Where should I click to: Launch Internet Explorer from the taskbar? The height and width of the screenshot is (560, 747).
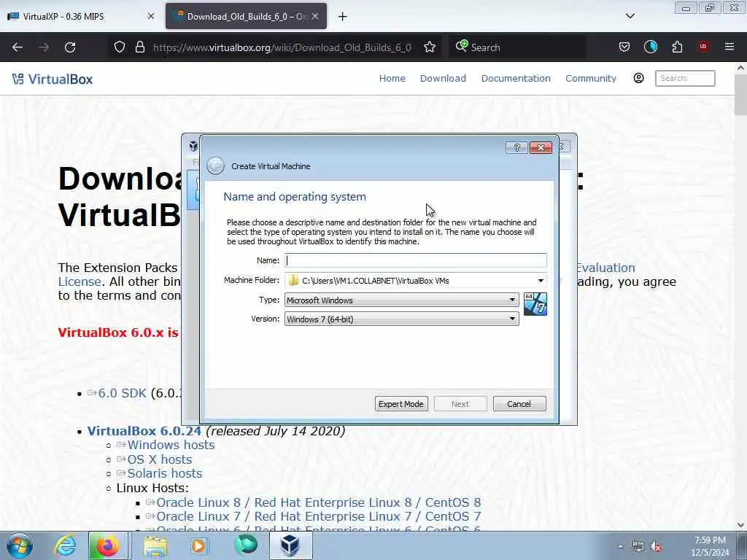click(65, 545)
